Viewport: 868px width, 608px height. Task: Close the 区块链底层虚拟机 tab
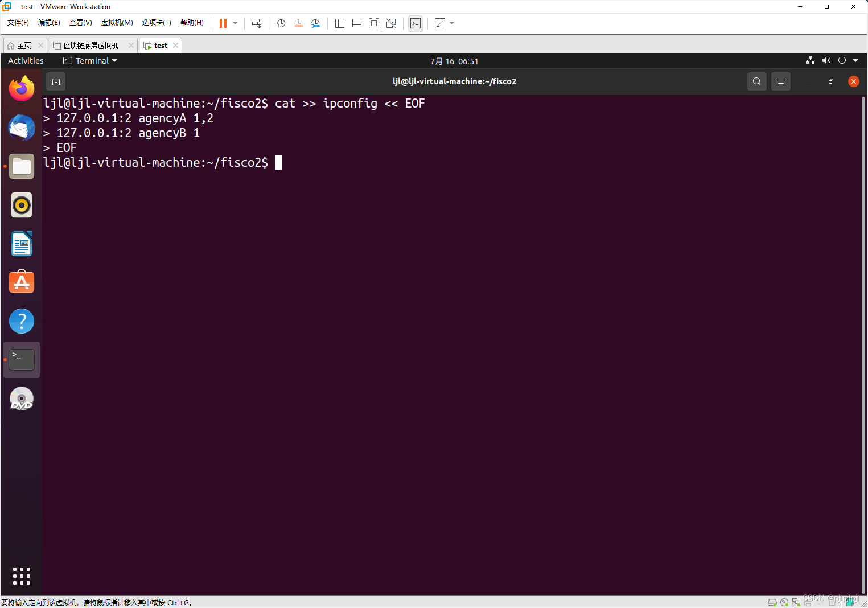point(131,46)
